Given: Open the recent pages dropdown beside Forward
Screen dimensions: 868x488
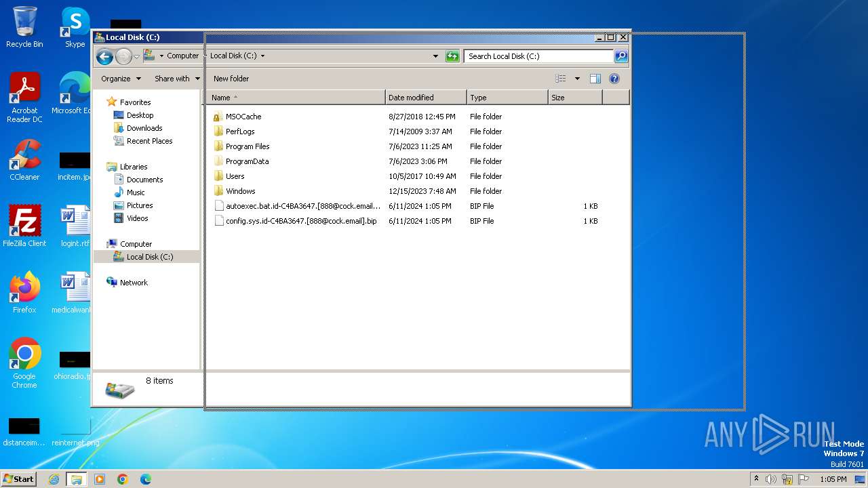Looking at the screenshot, I should pyautogui.click(x=136, y=56).
